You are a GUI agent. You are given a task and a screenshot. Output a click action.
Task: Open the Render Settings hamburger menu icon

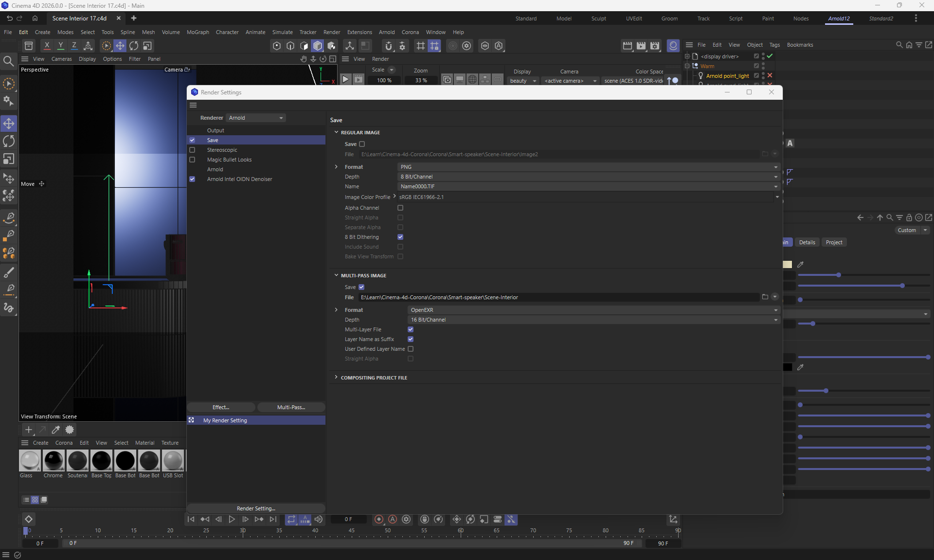pyautogui.click(x=193, y=105)
